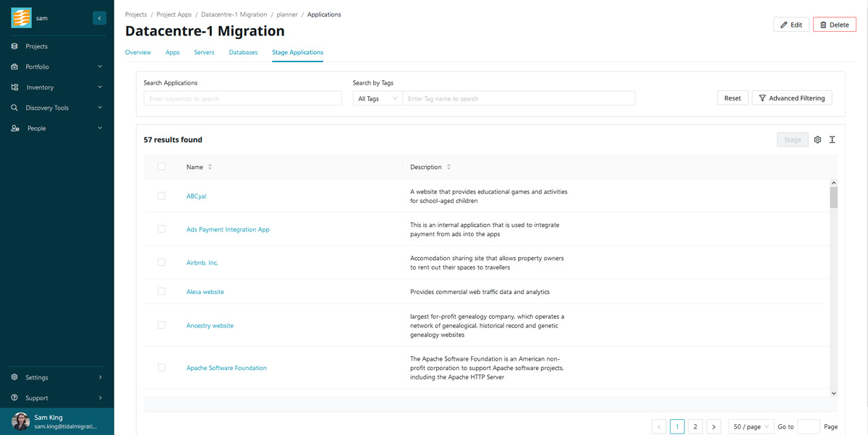Click the Portfolio briefcase icon

(x=14, y=66)
